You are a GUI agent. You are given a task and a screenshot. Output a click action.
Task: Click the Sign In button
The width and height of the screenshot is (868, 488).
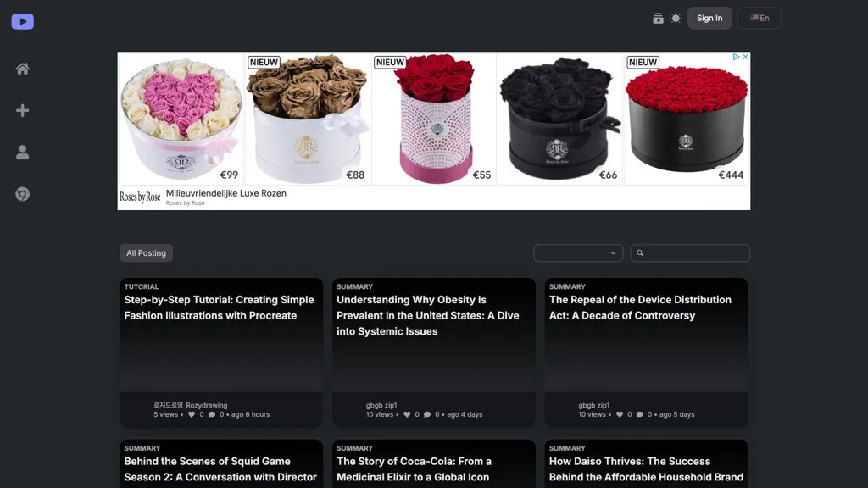pyautogui.click(x=709, y=19)
